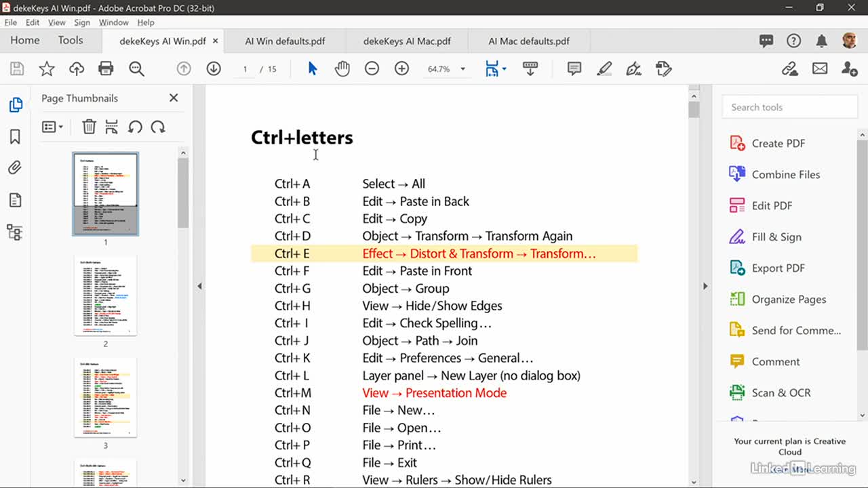Open the Help question mark
This screenshot has height=488, width=868.
(x=793, y=41)
